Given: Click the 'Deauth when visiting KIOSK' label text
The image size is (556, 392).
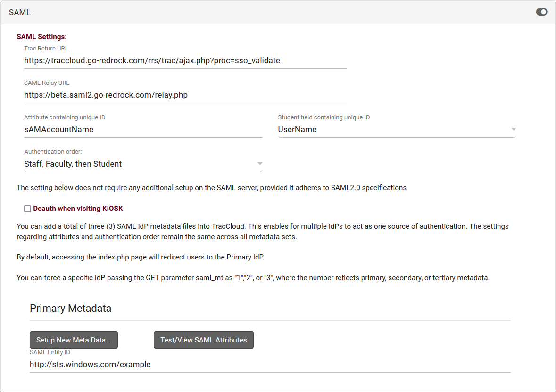Looking at the screenshot, I should 78,209.
